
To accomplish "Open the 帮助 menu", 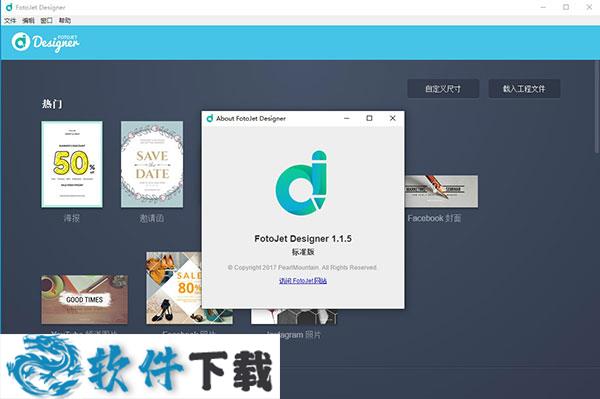I will pos(65,20).
